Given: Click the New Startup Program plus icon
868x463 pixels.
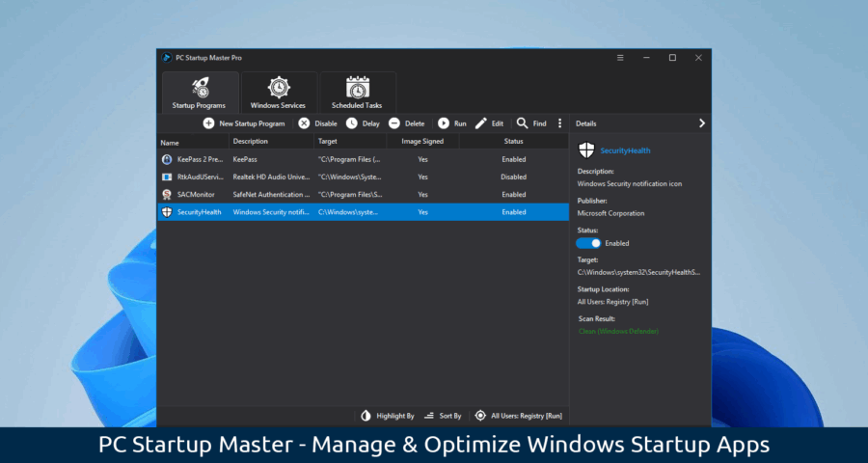Looking at the screenshot, I should [208, 123].
